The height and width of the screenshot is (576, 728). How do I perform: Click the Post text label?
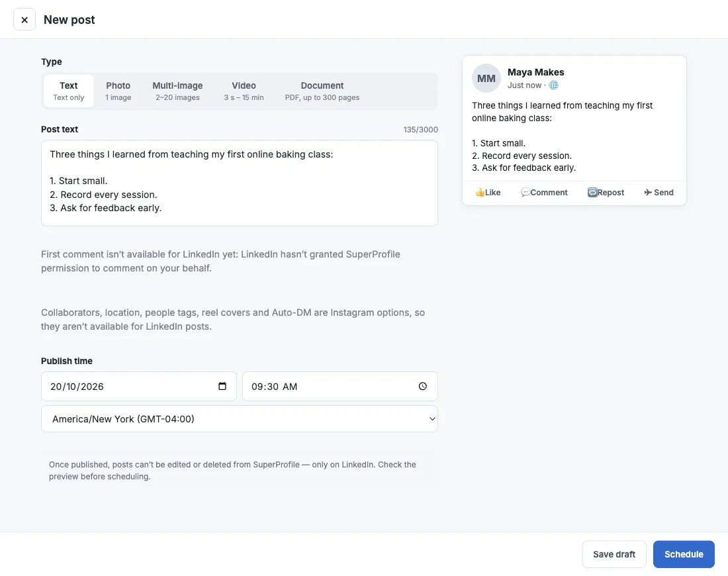60,129
